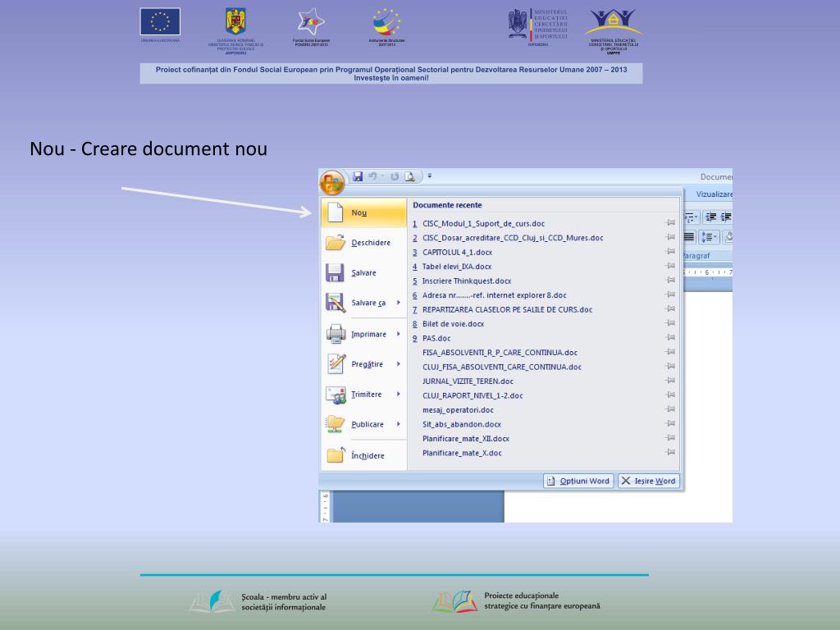
Task: Click the Save icon in Quick Access toolbar
Action: pos(358,176)
